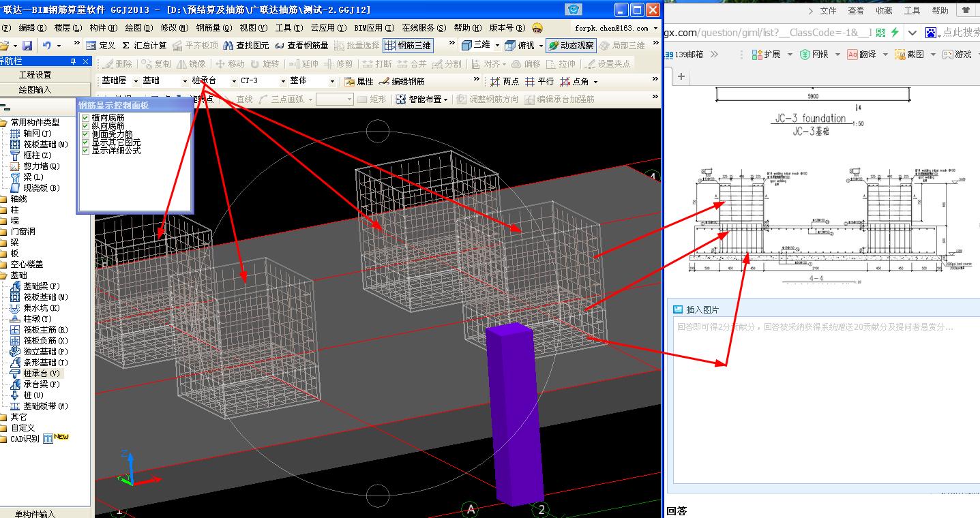Open the 在线服务(S) menu
The image size is (980, 518).
pos(424,28)
